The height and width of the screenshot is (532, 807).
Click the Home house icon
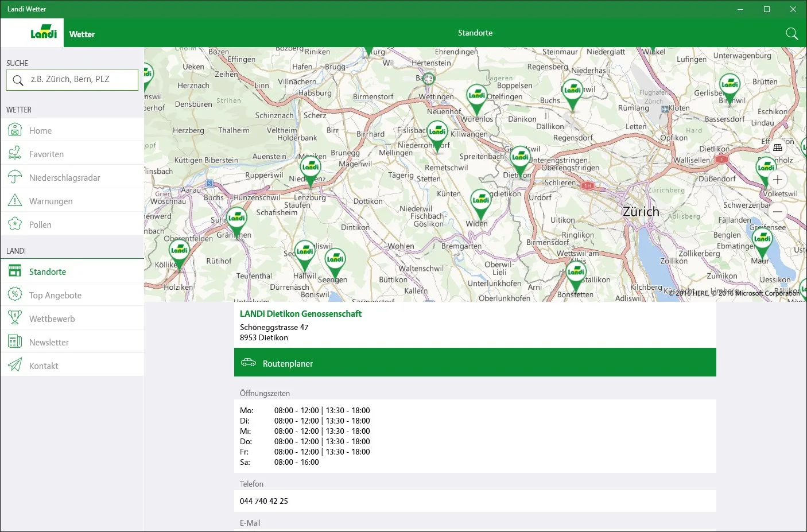(x=15, y=130)
